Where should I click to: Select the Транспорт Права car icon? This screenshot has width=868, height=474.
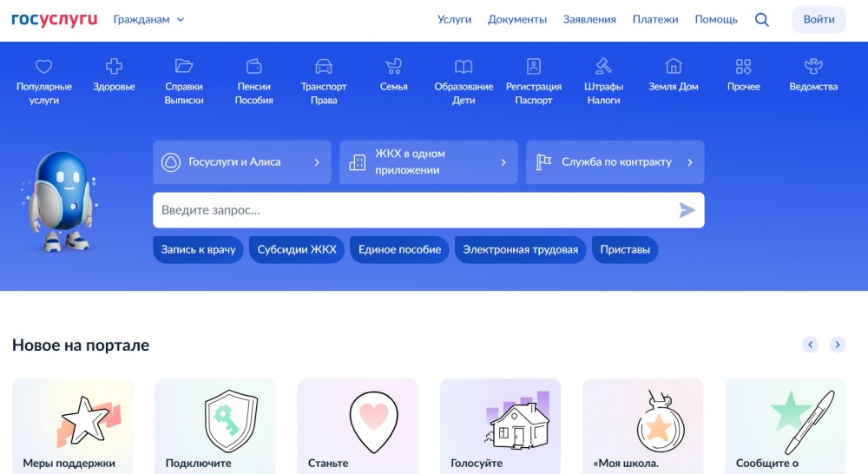pos(324,67)
